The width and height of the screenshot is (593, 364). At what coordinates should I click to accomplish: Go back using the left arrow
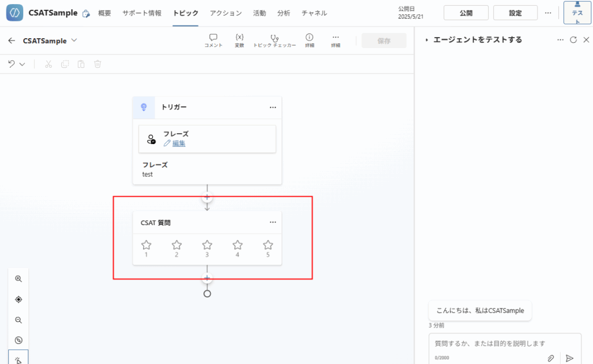pos(12,41)
